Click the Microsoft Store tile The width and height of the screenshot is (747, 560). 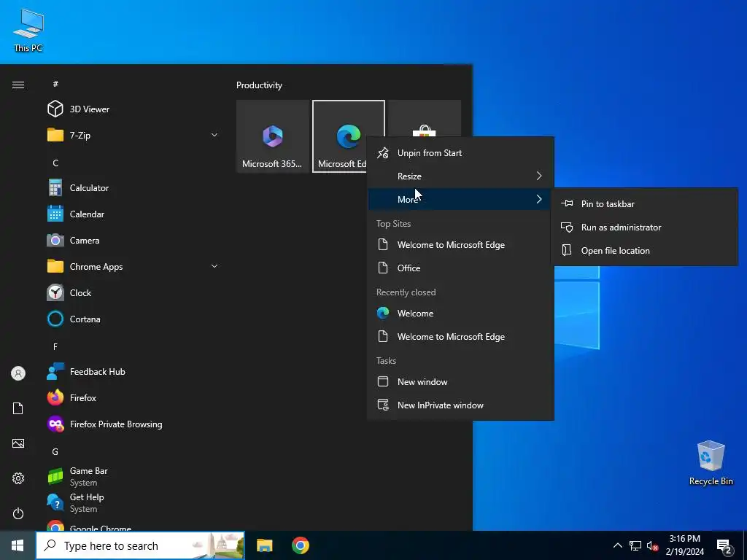(x=424, y=119)
